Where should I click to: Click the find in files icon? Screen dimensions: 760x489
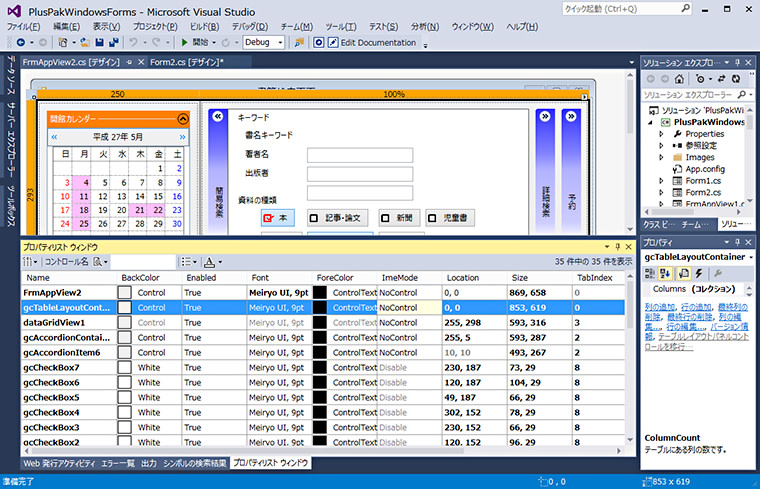pyautogui.click(x=299, y=43)
